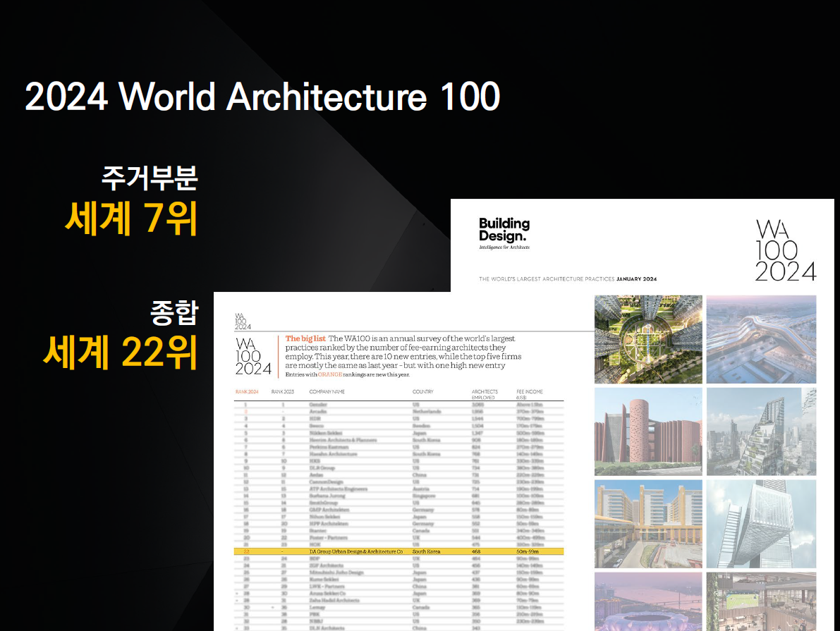Image resolution: width=840 pixels, height=631 pixels.
Task: Click '468' in the highlighted row
Action: (476, 551)
